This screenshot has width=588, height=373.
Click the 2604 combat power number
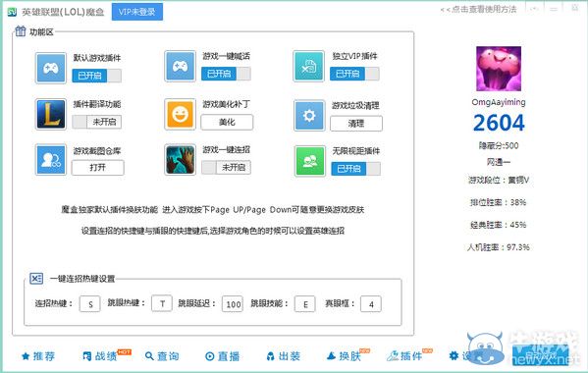499,123
